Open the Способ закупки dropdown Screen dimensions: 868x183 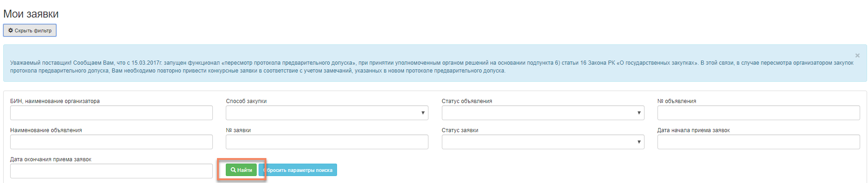coord(327,113)
